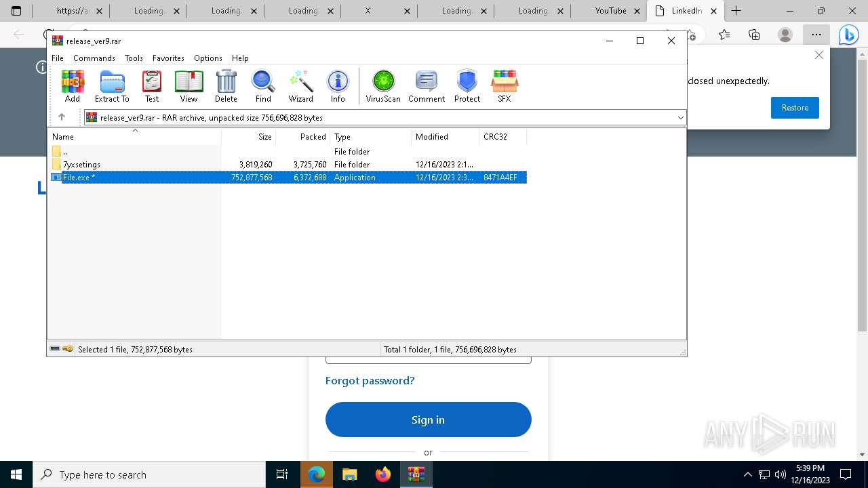Close the Edge restore notification

[x=819, y=55]
